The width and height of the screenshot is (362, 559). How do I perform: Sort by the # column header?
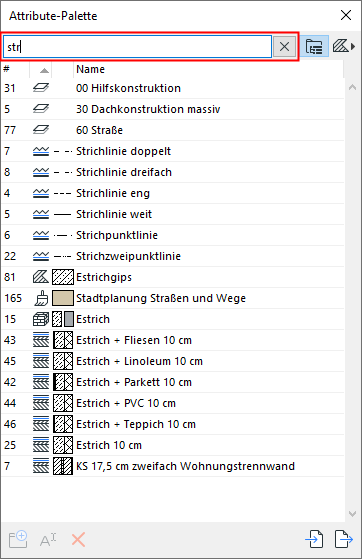tap(6, 69)
